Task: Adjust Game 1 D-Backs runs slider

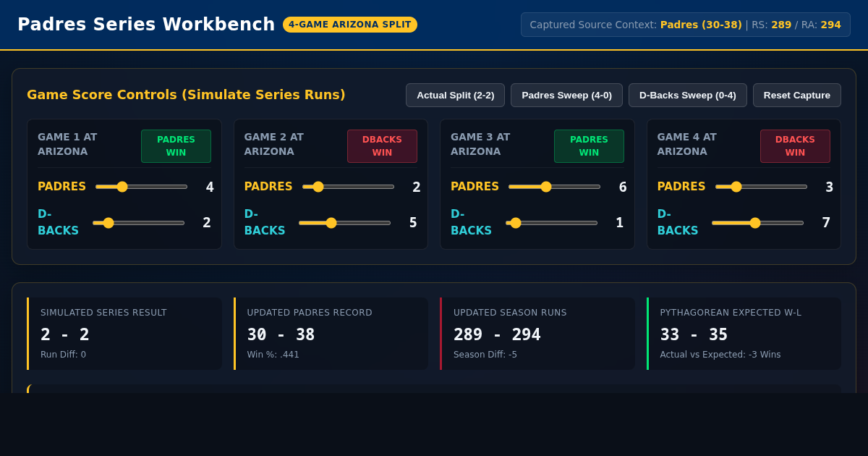Action: click(138, 223)
